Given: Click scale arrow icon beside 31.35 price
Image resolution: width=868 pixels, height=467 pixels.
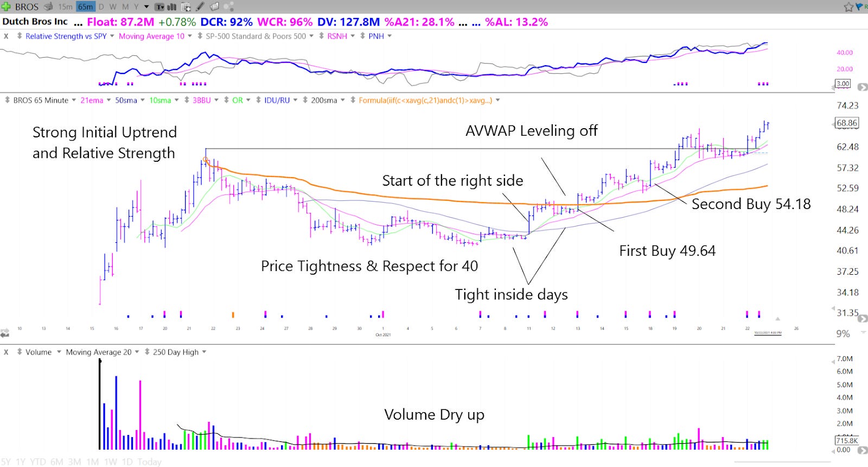Looking at the screenshot, I should [x=862, y=319].
